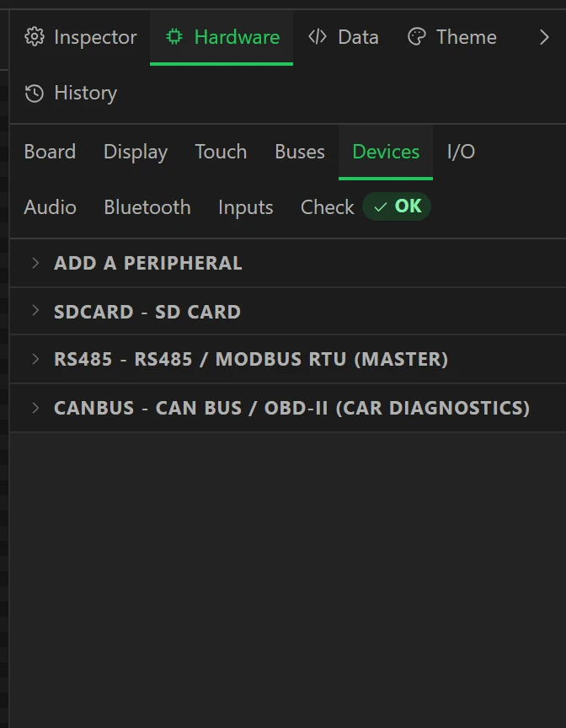Select the Devices sub-tab
The width and height of the screenshot is (566, 728).
[386, 152]
